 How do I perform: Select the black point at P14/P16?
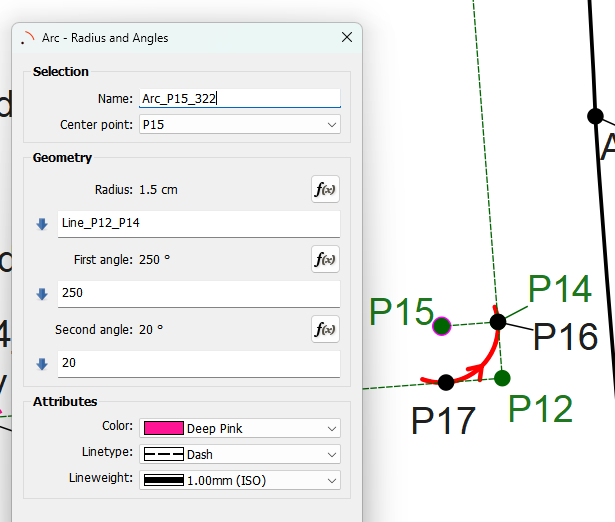pos(497,321)
